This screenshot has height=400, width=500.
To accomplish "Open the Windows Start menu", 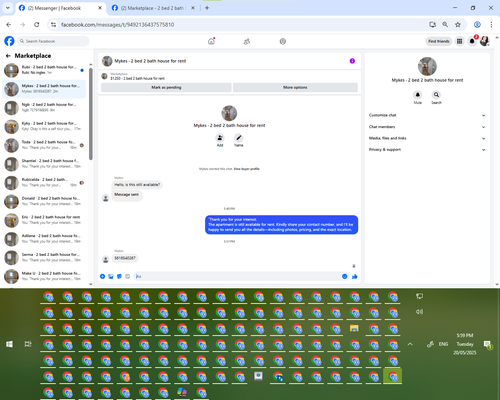I will pos(9,344).
